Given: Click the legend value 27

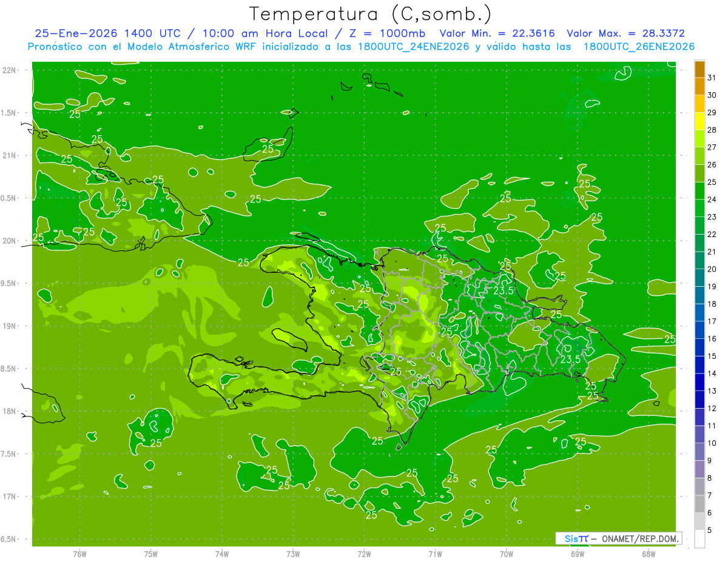Looking at the screenshot, I should [712, 147].
